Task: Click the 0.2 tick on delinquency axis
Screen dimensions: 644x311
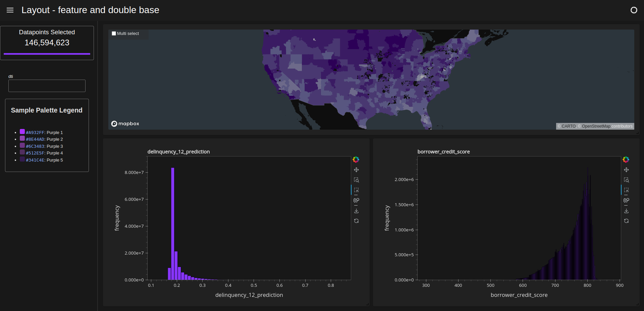Action: point(177,285)
